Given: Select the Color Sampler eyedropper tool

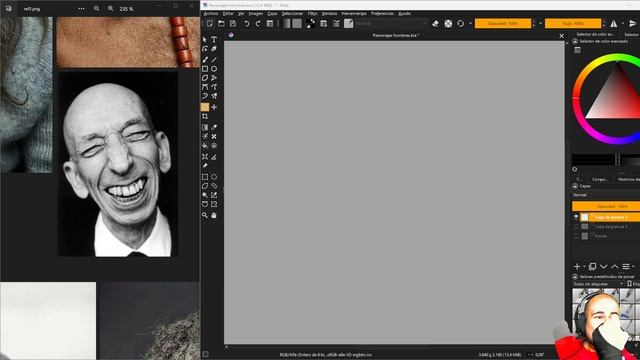Looking at the screenshot, I should (214, 127).
